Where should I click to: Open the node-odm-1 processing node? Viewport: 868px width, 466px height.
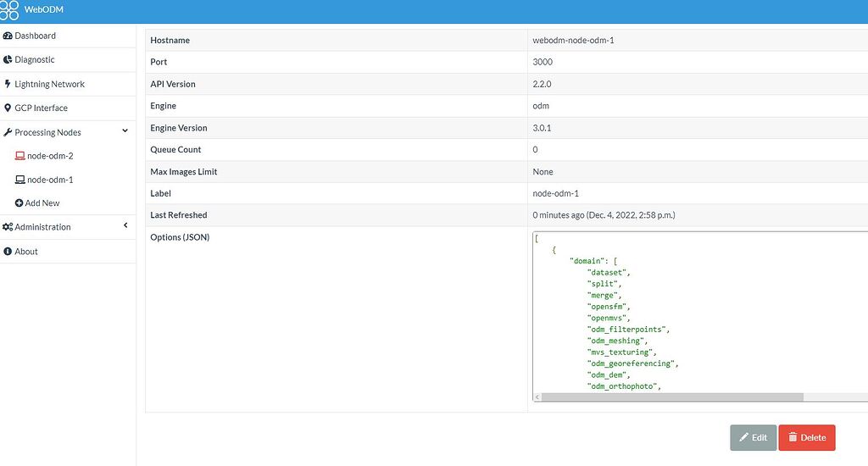click(50, 180)
